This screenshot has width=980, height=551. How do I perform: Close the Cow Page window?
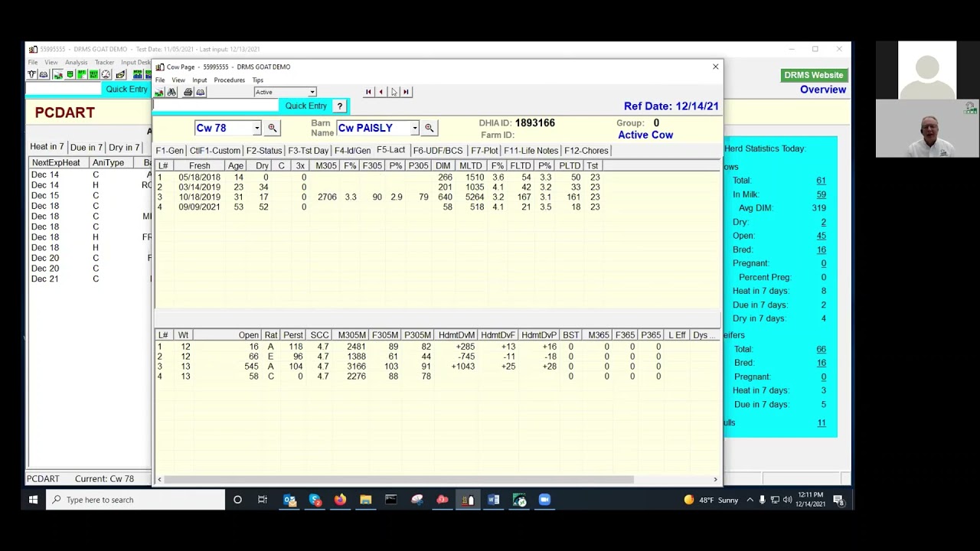[715, 67]
